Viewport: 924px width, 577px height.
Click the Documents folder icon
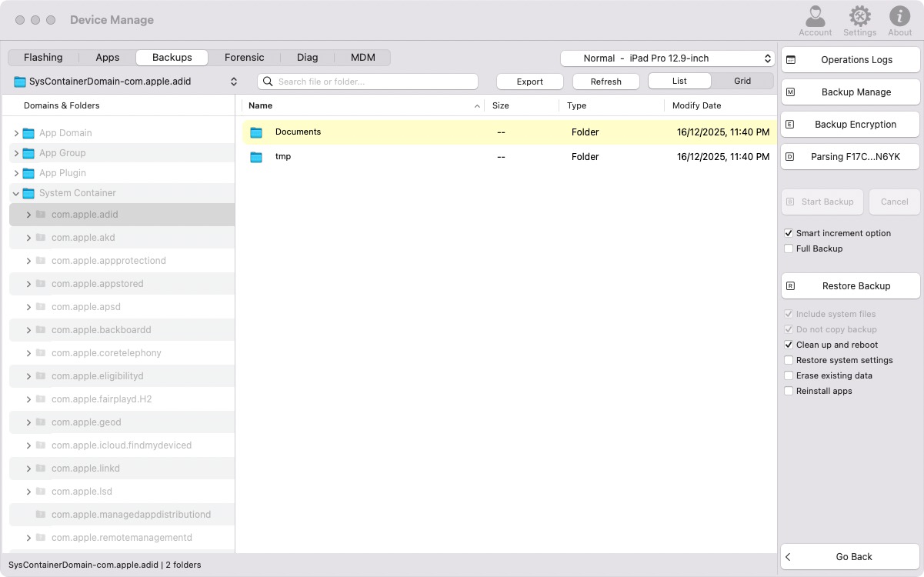[256, 132]
